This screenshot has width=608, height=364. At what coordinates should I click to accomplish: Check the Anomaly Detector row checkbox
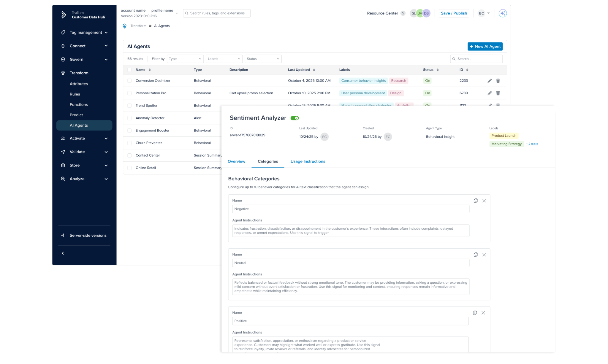click(x=129, y=118)
